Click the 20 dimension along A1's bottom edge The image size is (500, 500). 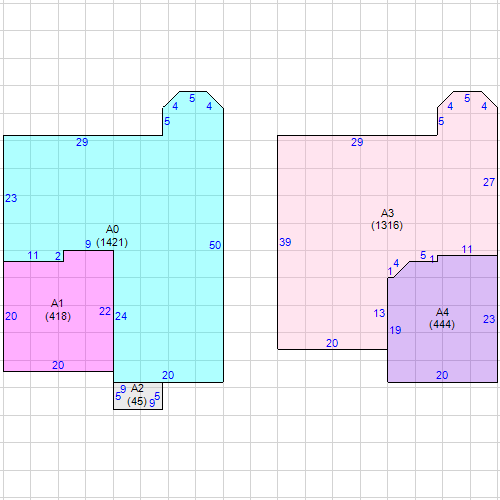coord(58,365)
